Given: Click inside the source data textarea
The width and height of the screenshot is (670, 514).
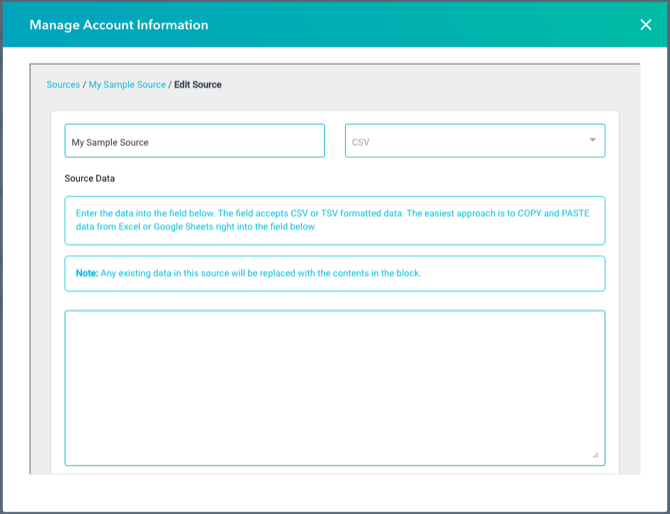Looking at the screenshot, I should pos(335,388).
